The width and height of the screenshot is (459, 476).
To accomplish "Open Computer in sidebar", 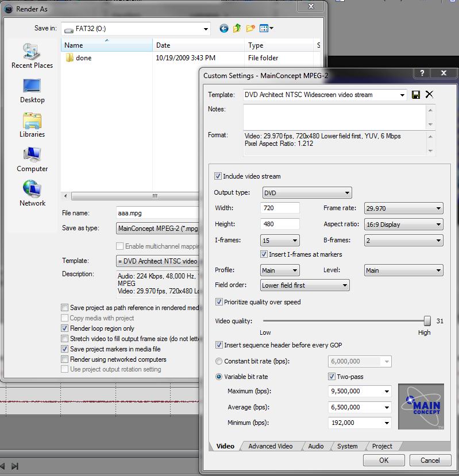I will coord(32,160).
